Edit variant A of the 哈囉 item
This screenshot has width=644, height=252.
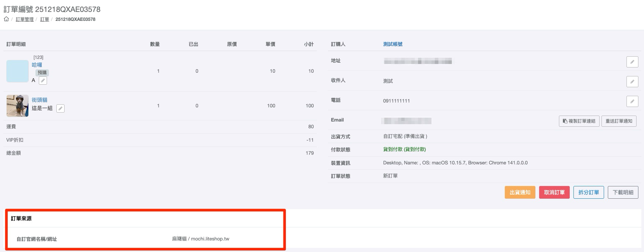[x=43, y=81]
